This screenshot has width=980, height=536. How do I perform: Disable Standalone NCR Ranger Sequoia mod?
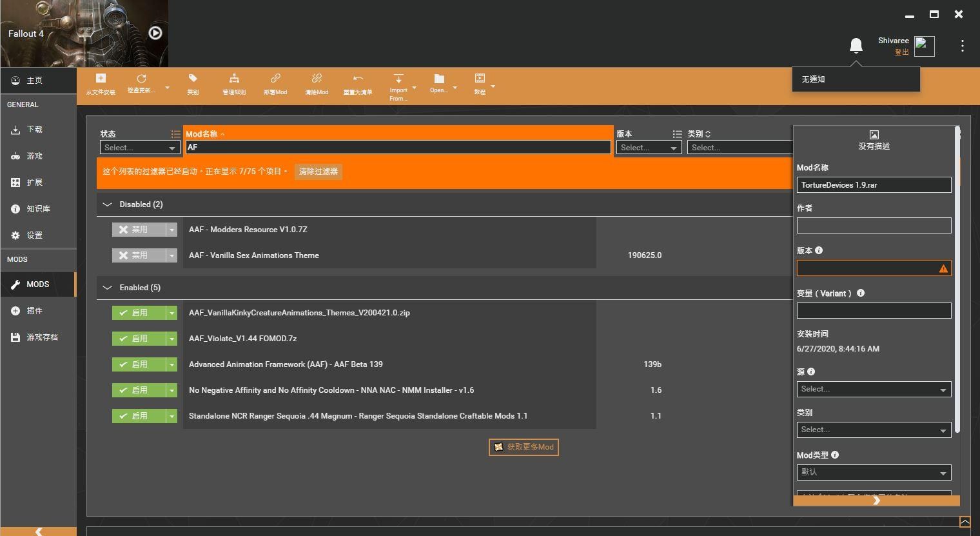click(x=139, y=416)
